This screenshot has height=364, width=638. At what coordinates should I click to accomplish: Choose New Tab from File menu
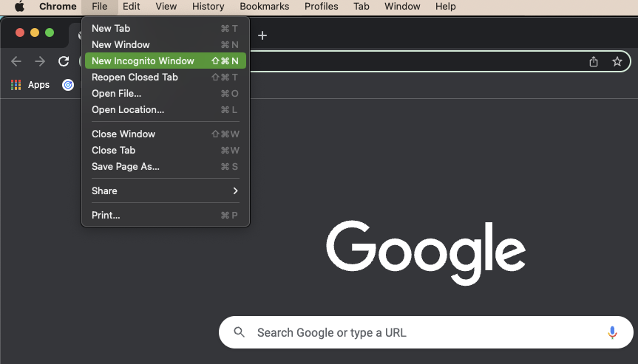(165, 29)
